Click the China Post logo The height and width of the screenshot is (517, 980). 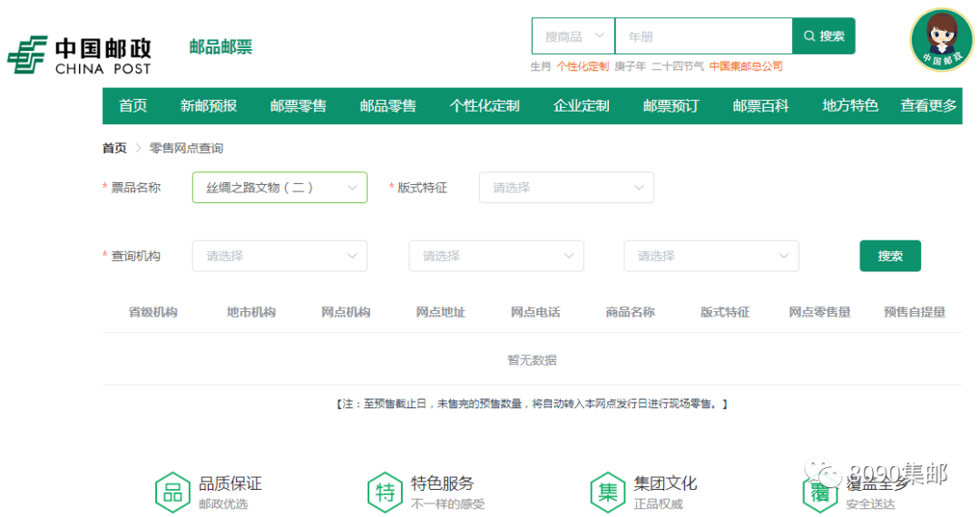pyautogui.click(x=79, y=55)
